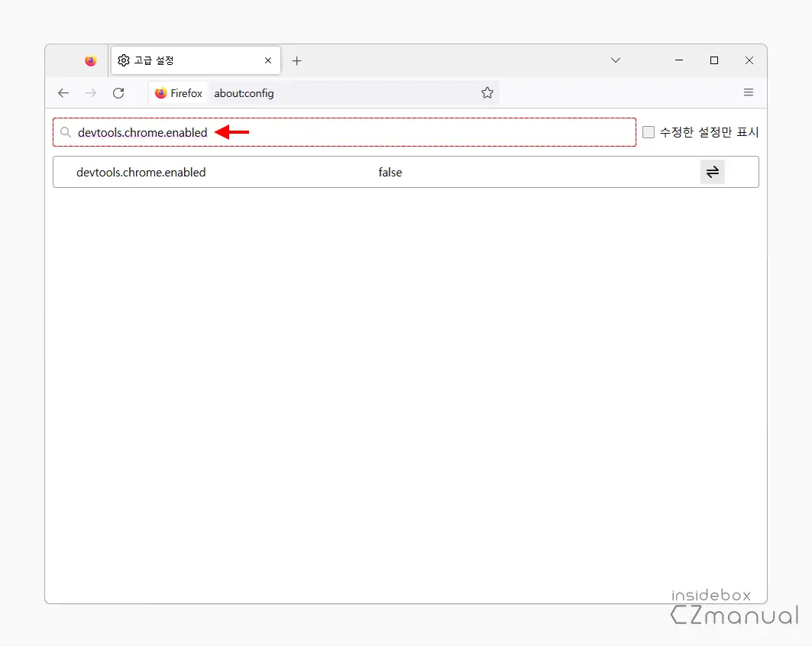Check the show modified preferences option
812x647 pixels.
point(648,131)
